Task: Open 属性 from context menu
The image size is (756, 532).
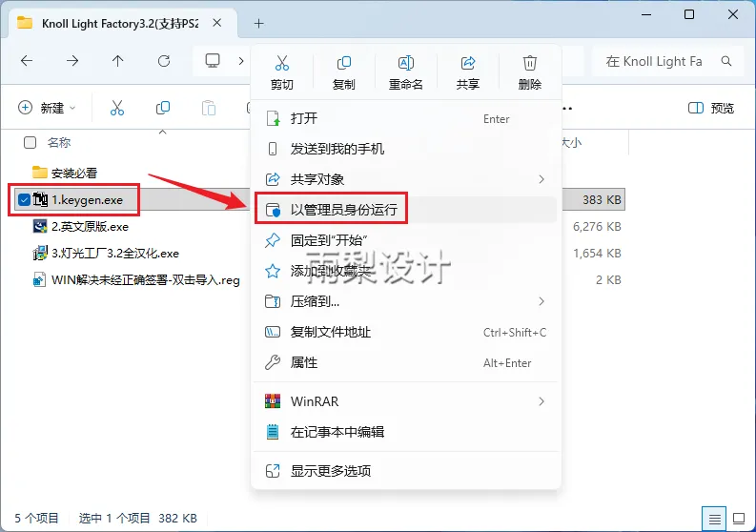Action: pyautogui.click(x=405, y=362)
